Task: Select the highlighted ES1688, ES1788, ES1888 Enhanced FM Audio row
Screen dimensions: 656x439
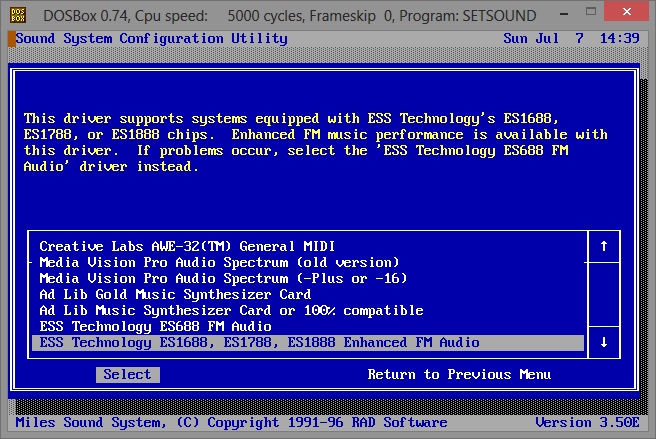Action: pyautogui.click(x=308, y=343)
